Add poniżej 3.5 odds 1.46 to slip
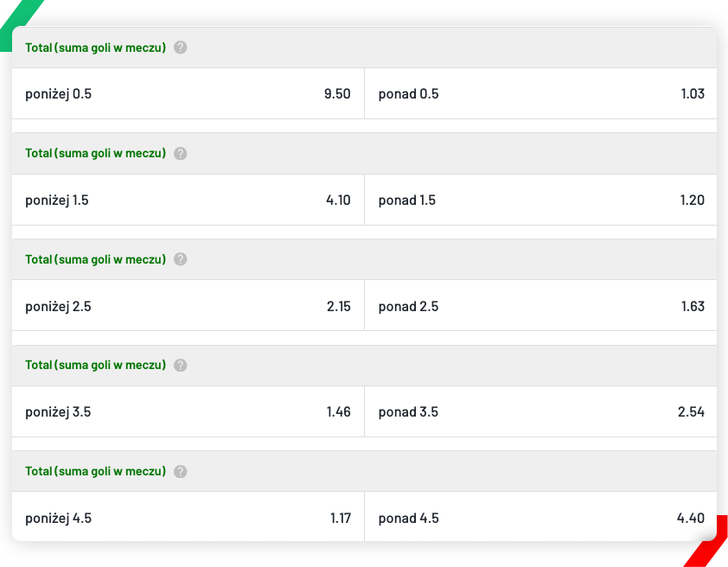 click(188, 411)
